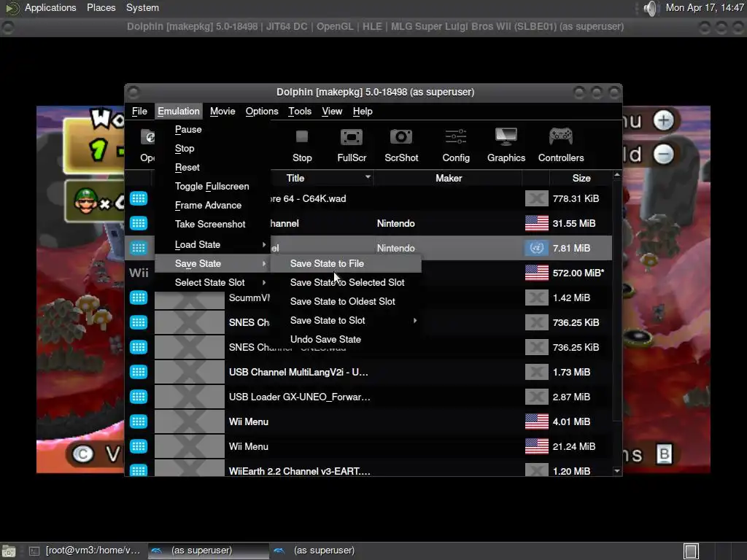Screen dimensions: 747x560
Task: Open the Movie menu
Action: pyautogui.click(x=222, y=111)
